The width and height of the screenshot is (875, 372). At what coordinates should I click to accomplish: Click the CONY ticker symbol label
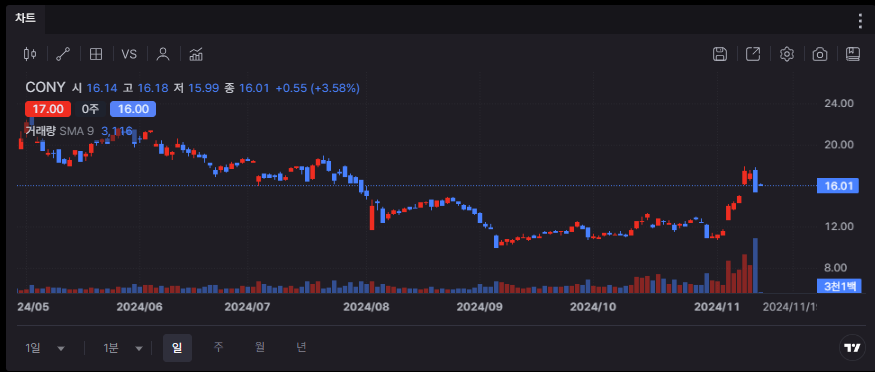tap(45, 88)
